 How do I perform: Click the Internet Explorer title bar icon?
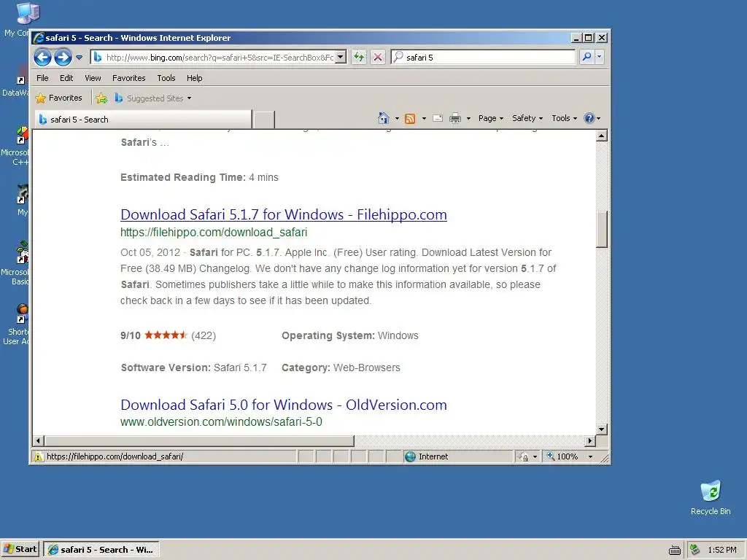coord(39,38)
